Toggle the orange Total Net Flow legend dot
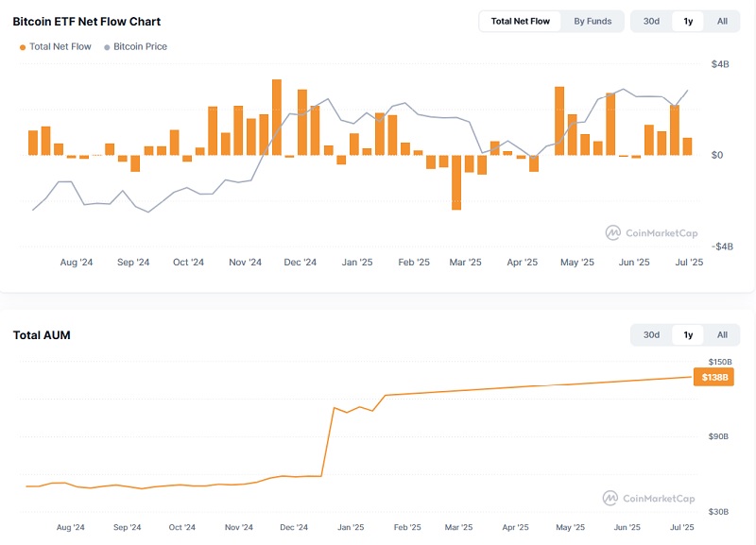Image resolution: width=756 pixels, height=545 pixels. [x=23, y=46]
